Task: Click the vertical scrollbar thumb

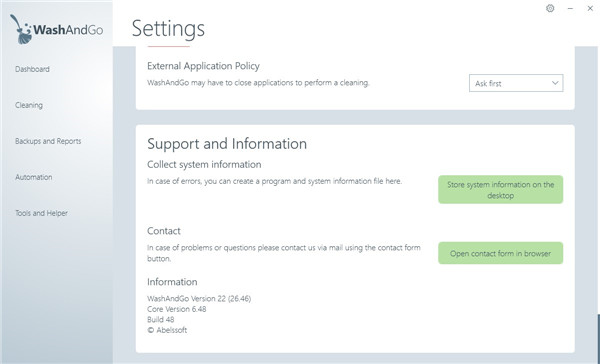Action: [598, 338]
